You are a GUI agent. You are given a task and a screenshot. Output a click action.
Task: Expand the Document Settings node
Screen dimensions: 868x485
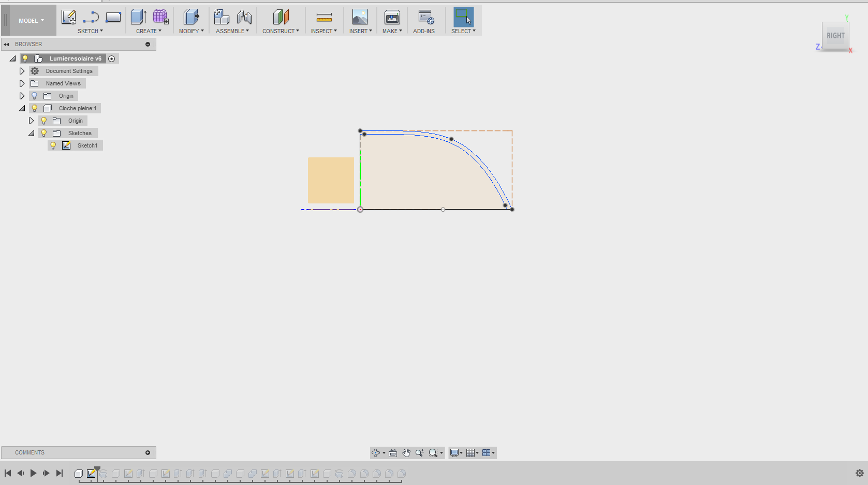22,71
